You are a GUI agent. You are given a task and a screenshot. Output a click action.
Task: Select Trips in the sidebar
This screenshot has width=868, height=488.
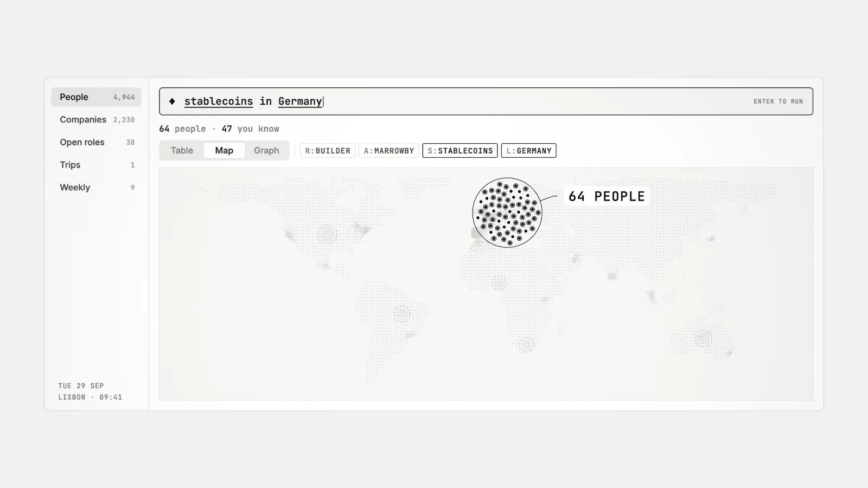point(96,165)
